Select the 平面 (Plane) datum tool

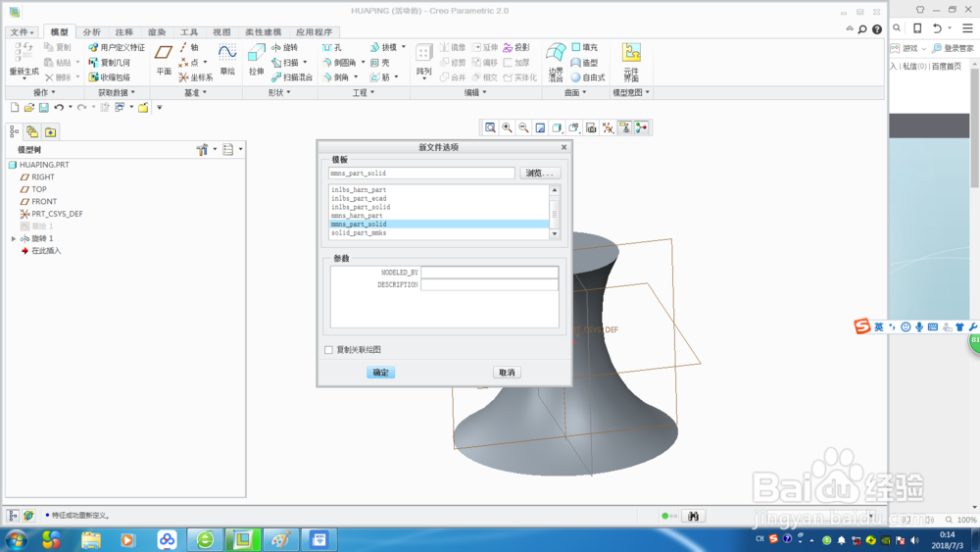[164, 61]
